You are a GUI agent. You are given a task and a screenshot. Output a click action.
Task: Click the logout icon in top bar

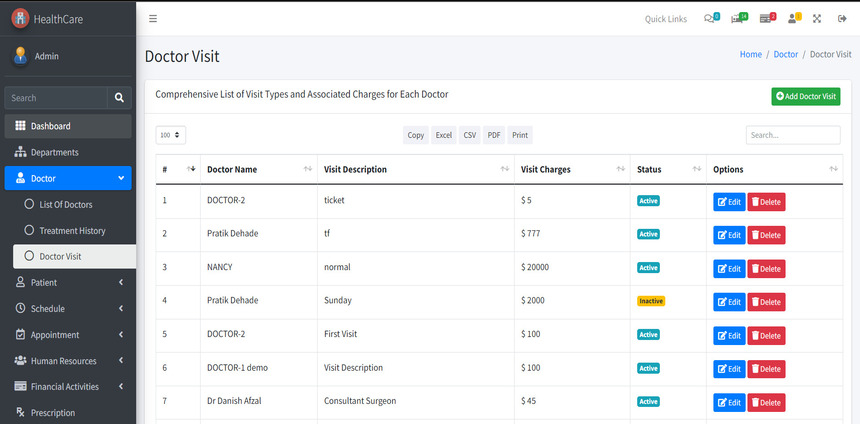coord(842,19)
